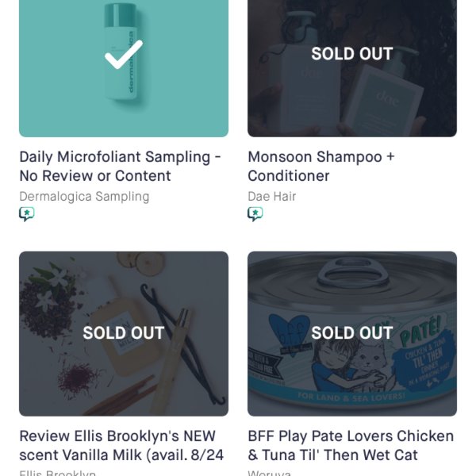Open the Ellis Brooklyn Vanilla Milk image
The width and height of the screenshot is (476, 476).
click(124, 334)
